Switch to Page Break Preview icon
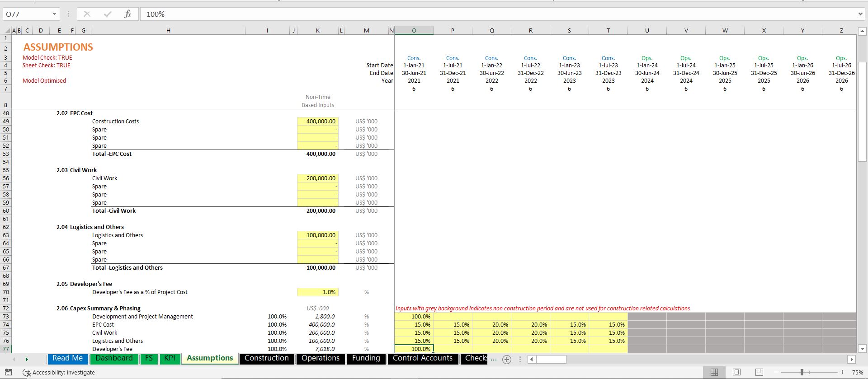Image resolution: width=868 pixels, height=379 pixels. [x=759, y=372]
